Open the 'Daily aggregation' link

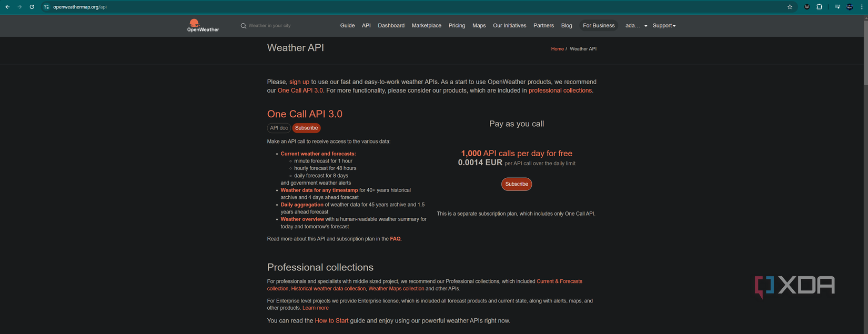click(x=302, y=205)
